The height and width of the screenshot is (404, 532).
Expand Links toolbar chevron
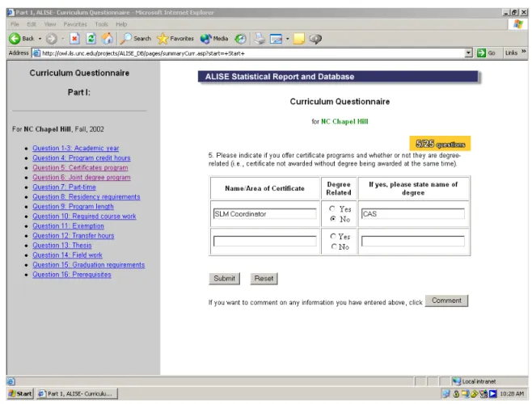point(524,52)
